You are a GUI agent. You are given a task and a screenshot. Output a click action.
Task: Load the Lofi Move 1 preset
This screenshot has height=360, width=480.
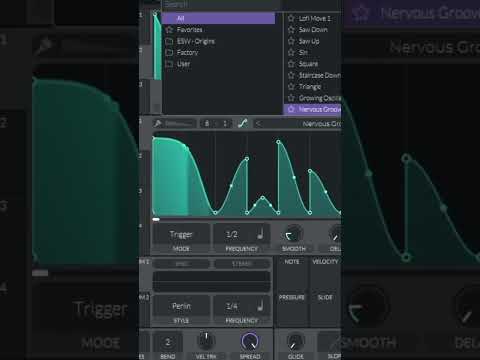(x=315, y=18)
